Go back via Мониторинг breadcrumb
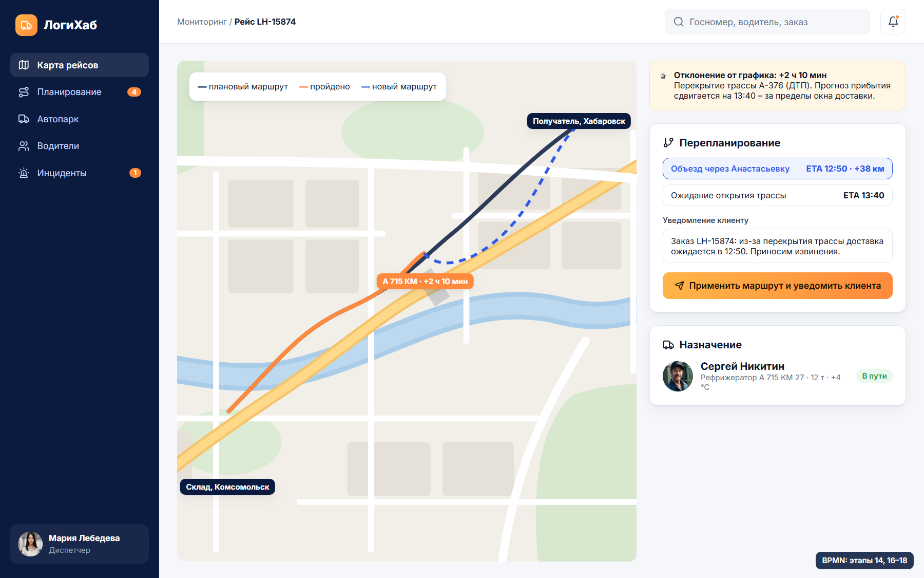This screenshot has width=924, height=578. 202,22
